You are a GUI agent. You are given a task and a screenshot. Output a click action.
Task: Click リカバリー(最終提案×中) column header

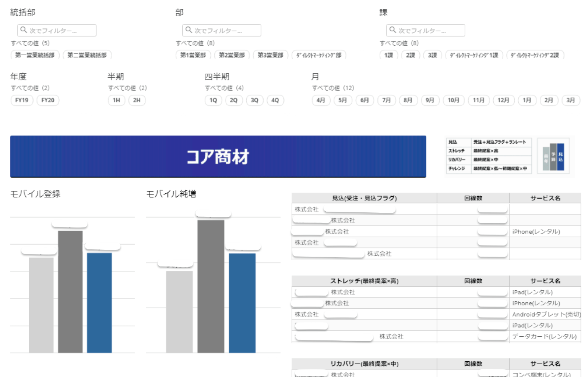pos(364,364)
